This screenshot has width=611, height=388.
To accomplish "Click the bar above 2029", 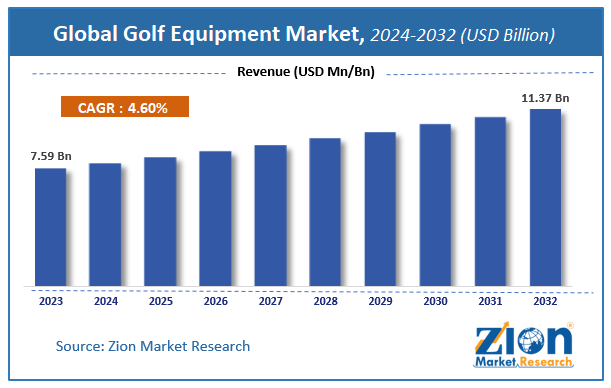I will 380,209.
